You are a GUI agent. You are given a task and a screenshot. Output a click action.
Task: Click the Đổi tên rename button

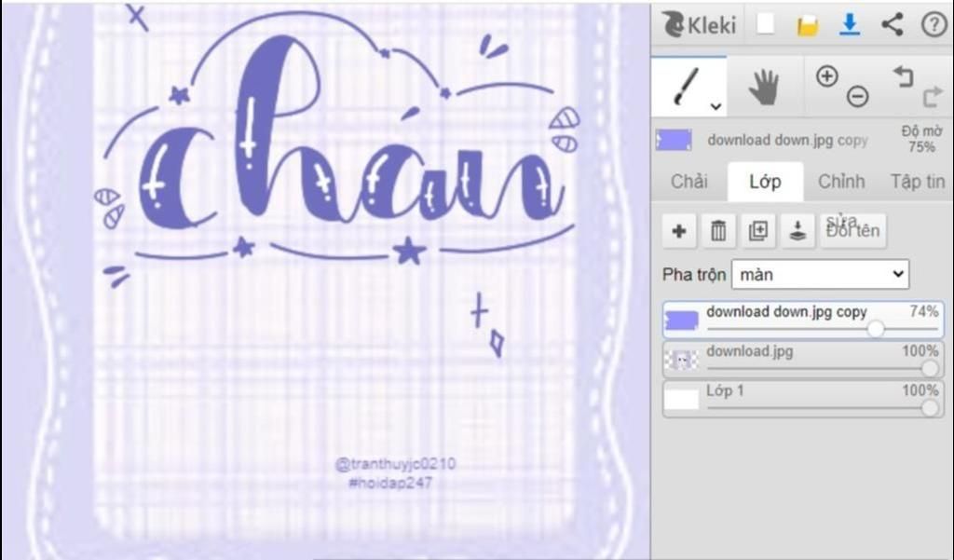[853, 231]
